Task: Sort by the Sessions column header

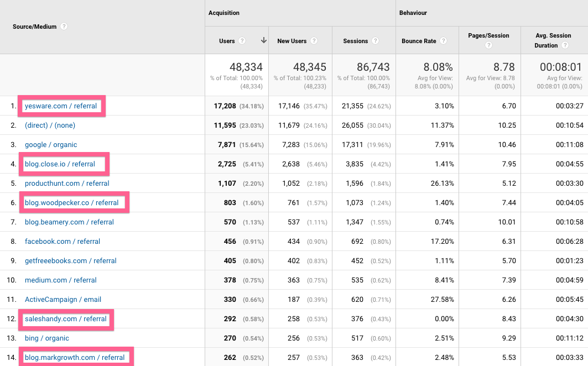Action: pos(356,41)
